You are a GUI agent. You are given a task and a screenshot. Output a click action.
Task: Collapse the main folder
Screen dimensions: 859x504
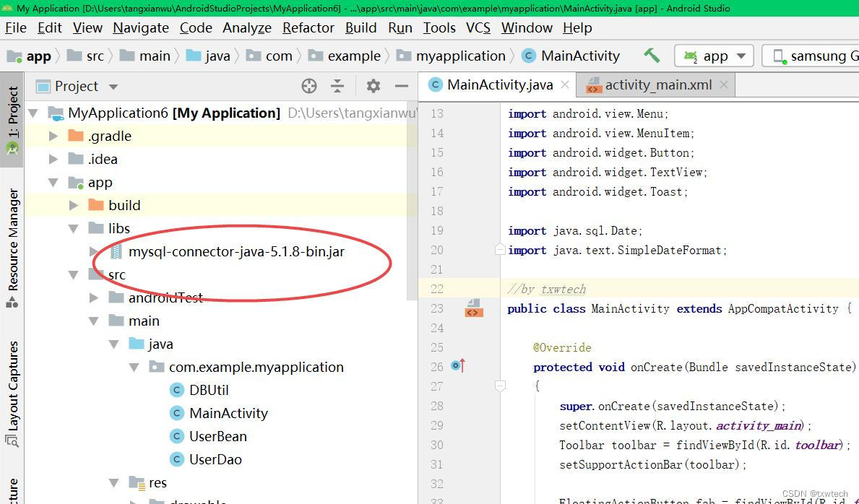click(94, 321)
